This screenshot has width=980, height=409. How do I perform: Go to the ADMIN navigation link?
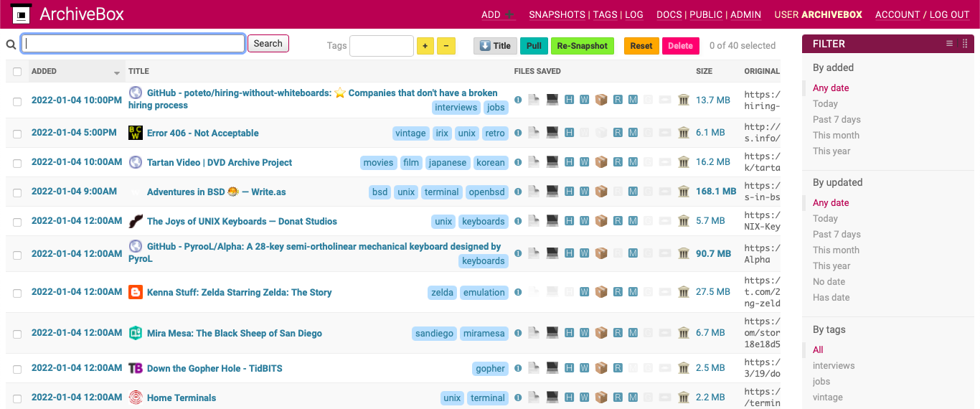tap(744, 15)
